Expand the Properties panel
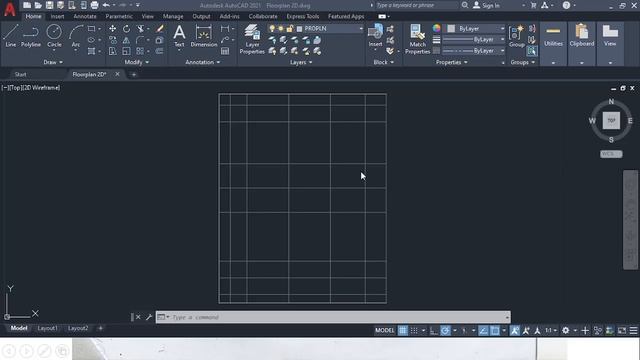This screenshot has height=360, width=640. tap(452, 62)
